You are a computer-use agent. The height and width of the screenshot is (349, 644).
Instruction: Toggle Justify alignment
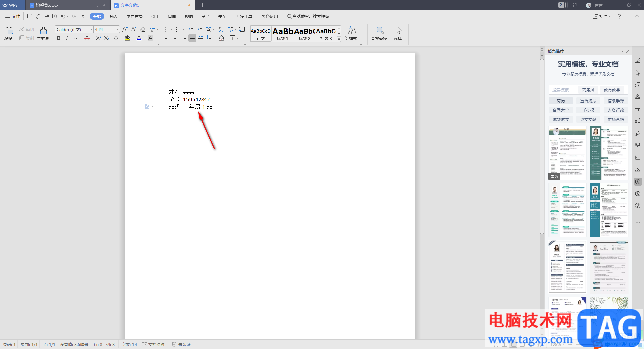click(x=192, y=38)
